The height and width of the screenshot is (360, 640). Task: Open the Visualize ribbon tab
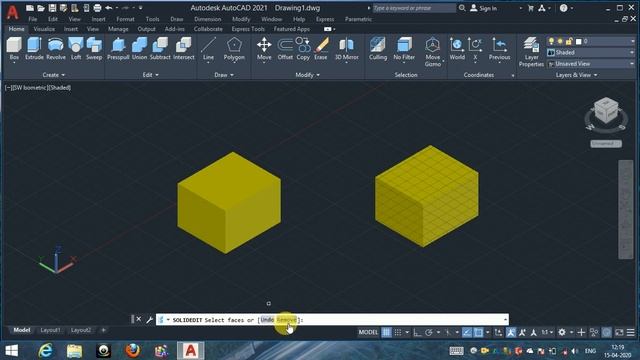(x=44, y=29)
